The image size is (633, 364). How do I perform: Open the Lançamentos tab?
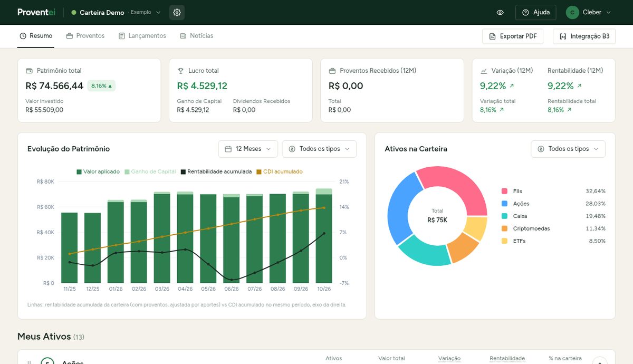[x=142, y=36]
